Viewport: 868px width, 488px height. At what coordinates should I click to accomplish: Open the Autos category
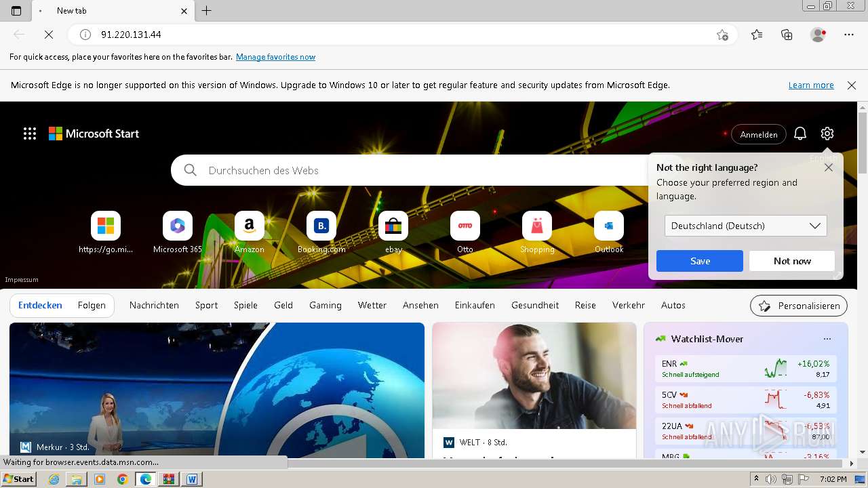pos(673,305)
